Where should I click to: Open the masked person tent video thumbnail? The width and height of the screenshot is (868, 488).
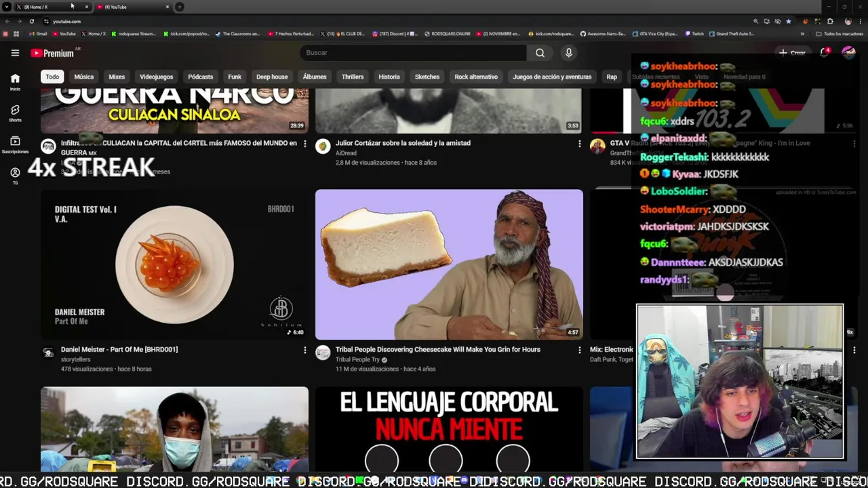tap(174, 429)
